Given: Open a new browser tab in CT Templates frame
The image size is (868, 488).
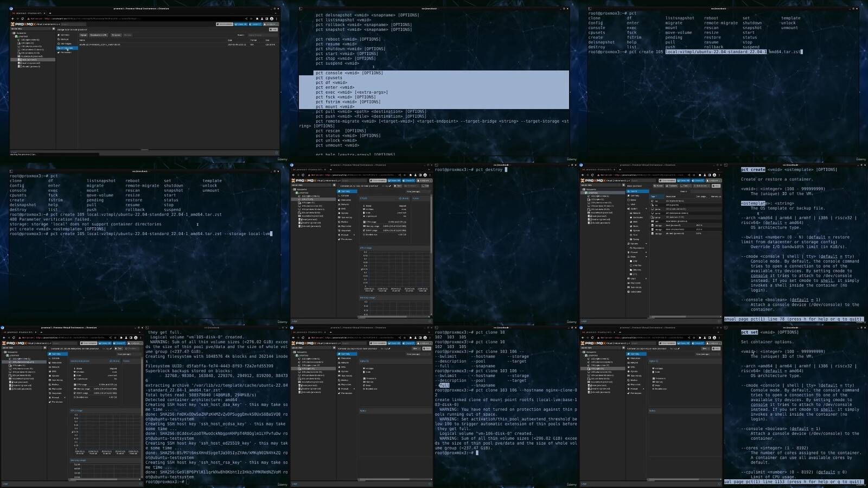Looking at the screenshot, I should coord(50,13).
